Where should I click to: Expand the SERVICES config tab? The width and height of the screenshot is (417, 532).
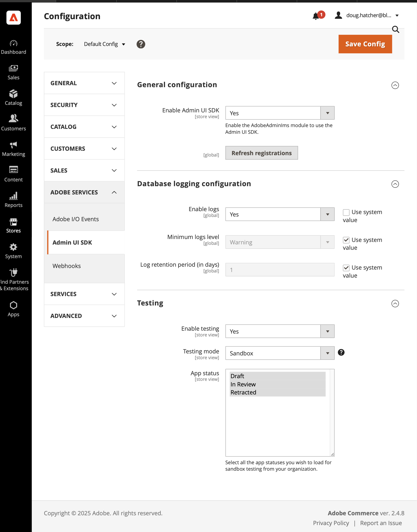(x=84, y=294)
